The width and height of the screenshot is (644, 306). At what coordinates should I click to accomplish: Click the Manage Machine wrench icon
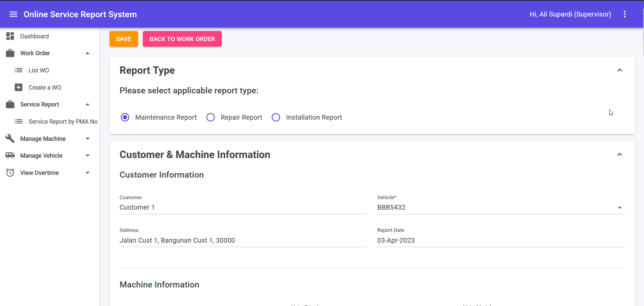tap(10, 139)
